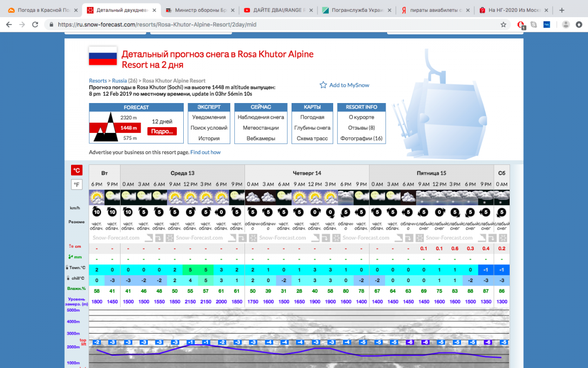Open the Chrome menu at toolbar end
588x368 pixels.
pos(579,25)
